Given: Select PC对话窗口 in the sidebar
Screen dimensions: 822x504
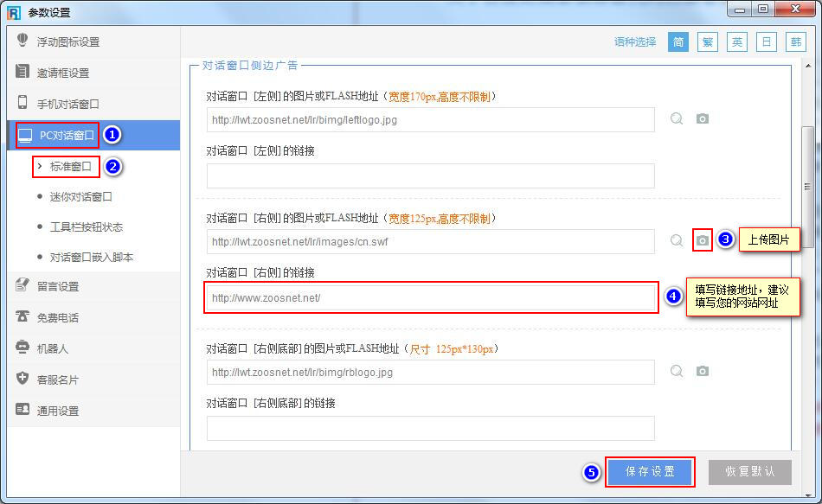Looking at the screenshot, I should click(93, 135).
